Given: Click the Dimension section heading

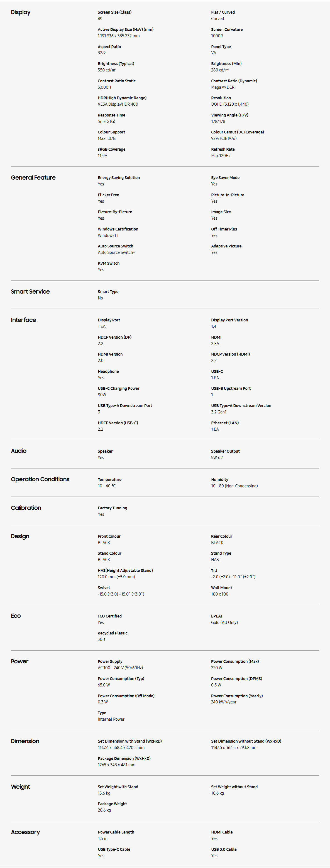Looking at the screenshot, I should click(x=25, y=741).
